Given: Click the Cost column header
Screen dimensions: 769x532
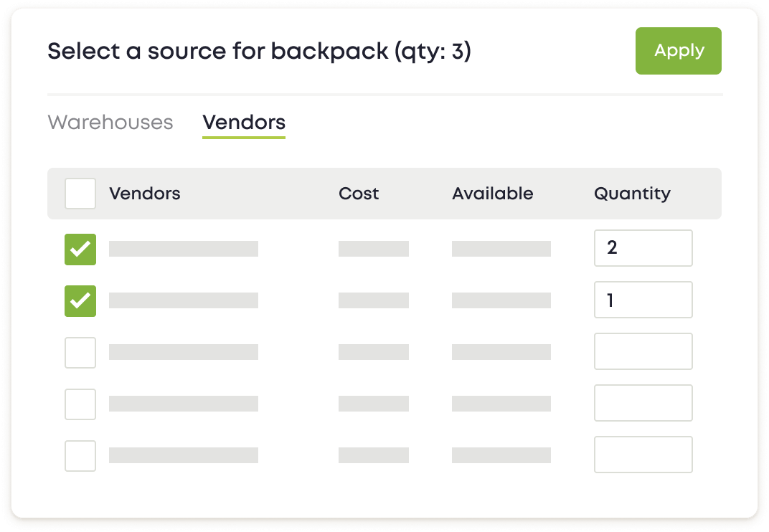Looking at the screenshot, I should click(359, 194).
